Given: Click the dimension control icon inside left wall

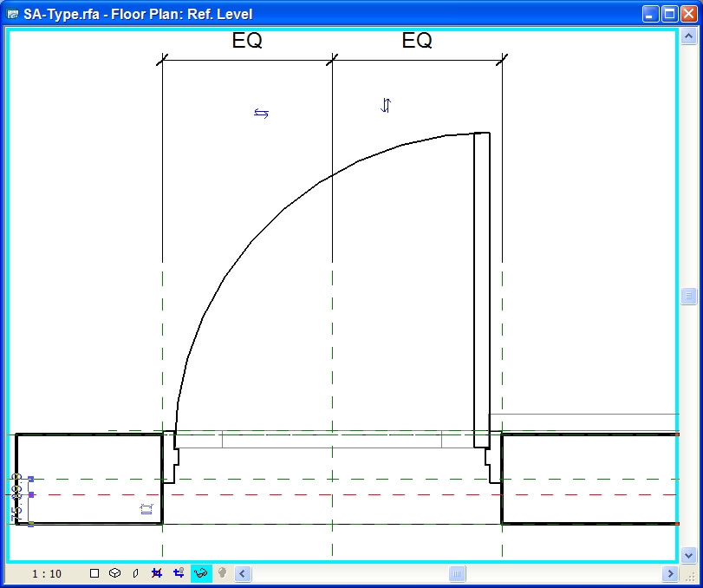Looking at the screenshot, I should pos(146,509).
